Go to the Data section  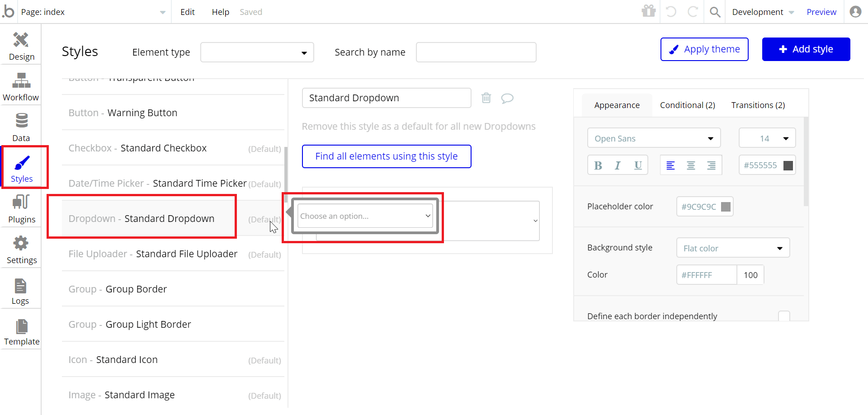coord(21,127)
